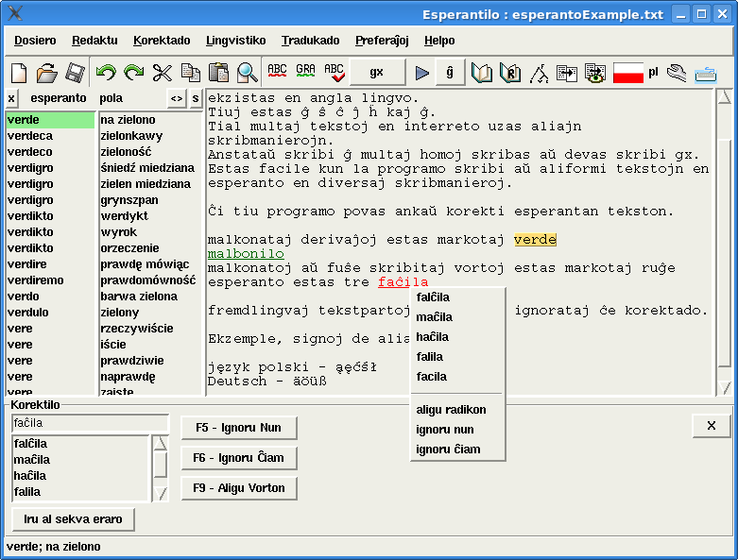This screenshot has width=738, height=560.
Task: Toggle the gx writing-style button
Action: 377,73
